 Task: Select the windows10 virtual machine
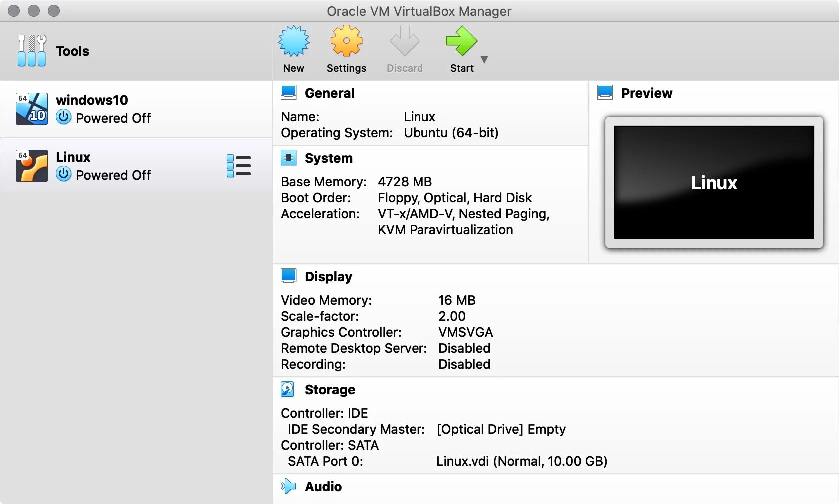pos(136,109)
